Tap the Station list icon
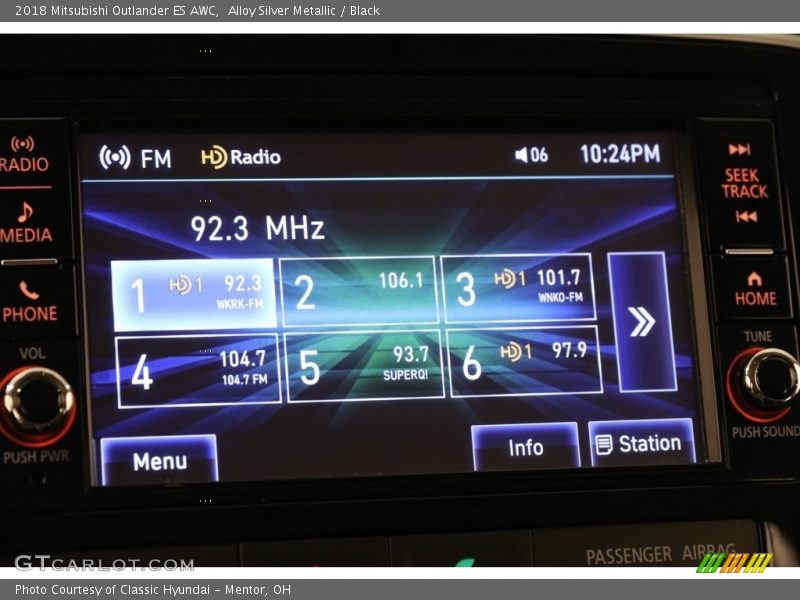Screen dimensions: 800x600 point(604,444)
